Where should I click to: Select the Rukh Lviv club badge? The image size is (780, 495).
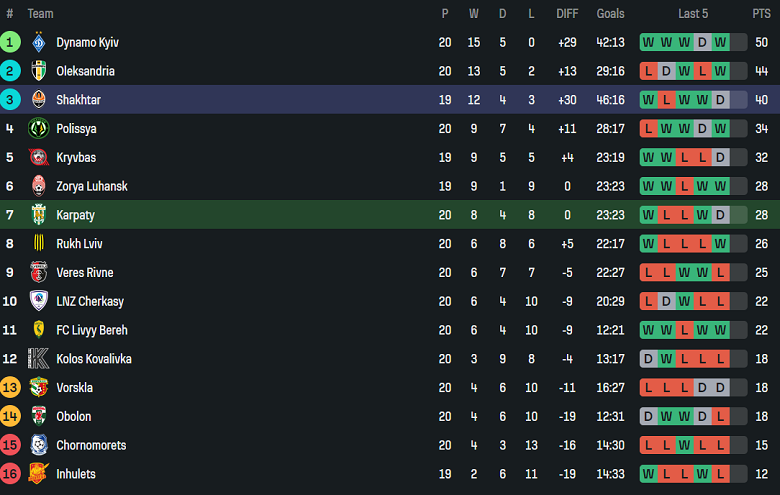[39, 244]
